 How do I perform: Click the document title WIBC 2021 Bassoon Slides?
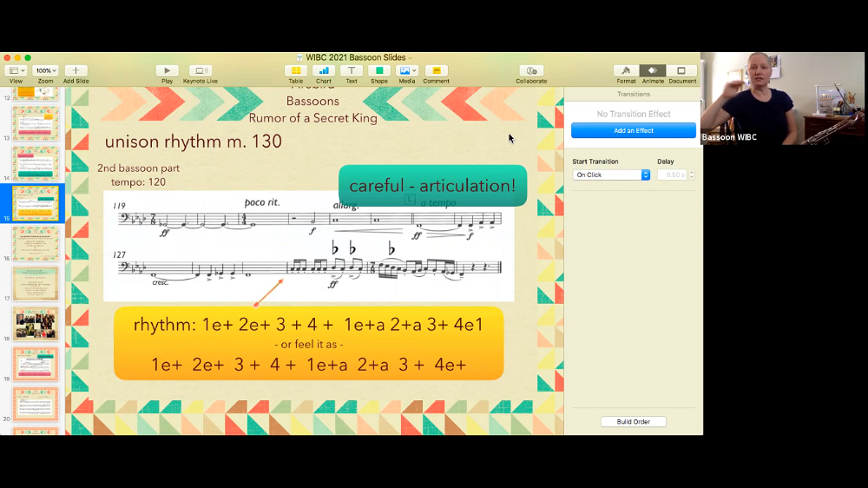tap(355, 57)
